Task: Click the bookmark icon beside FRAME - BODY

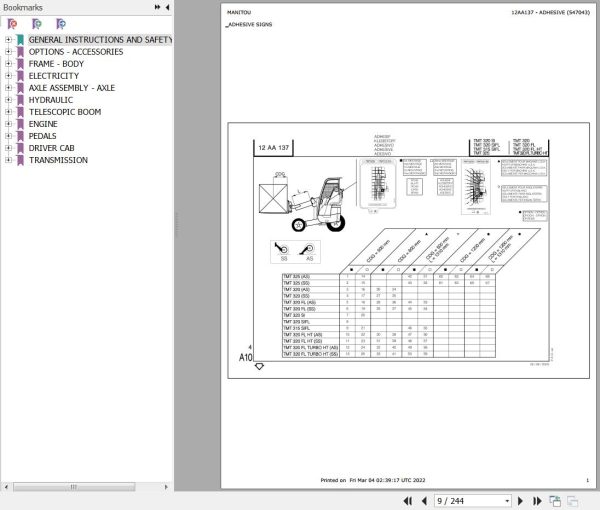Action: click(20, 64)
